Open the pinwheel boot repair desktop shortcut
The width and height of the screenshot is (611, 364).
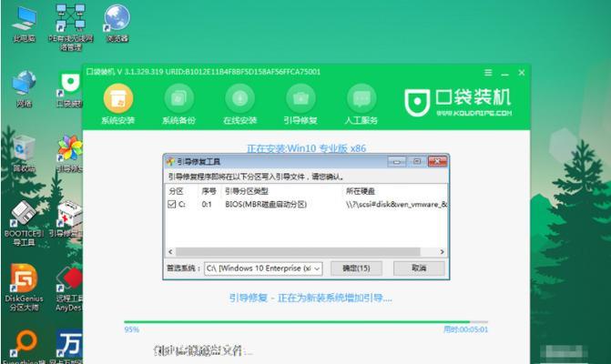(x=70, y=154)
